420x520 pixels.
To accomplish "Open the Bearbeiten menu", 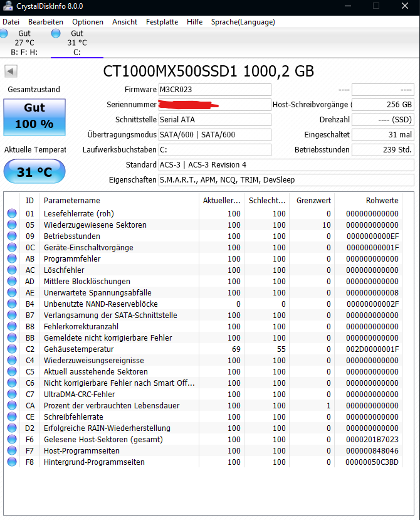I will (x=46, y=22).
